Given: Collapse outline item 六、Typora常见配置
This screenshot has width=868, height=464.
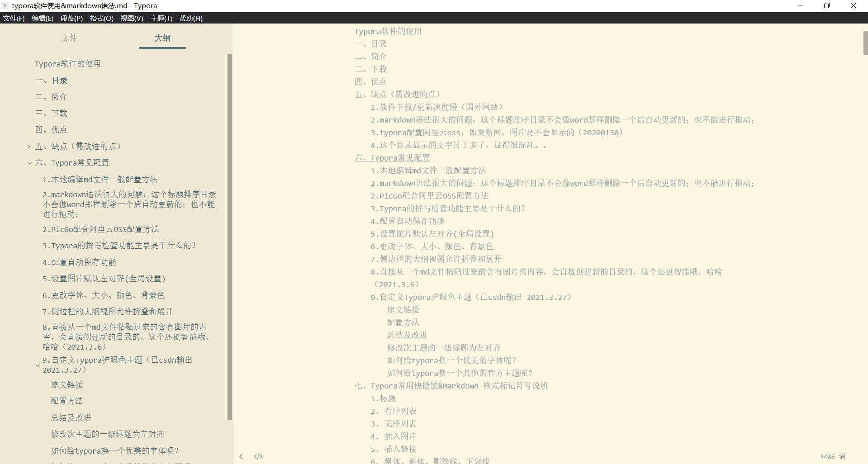Looking at the screenshot, I should pos(29,163).
